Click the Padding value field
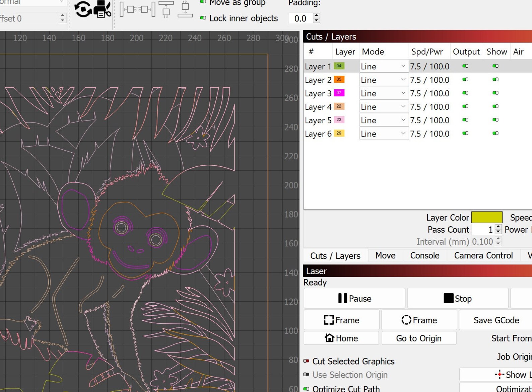 pyautogui.click(x=301, y=18)
